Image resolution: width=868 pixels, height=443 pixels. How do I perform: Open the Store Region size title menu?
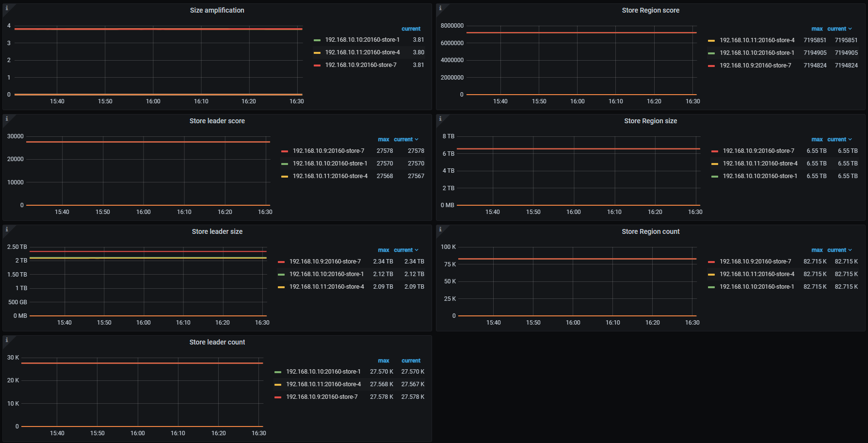tap(650, 121)
